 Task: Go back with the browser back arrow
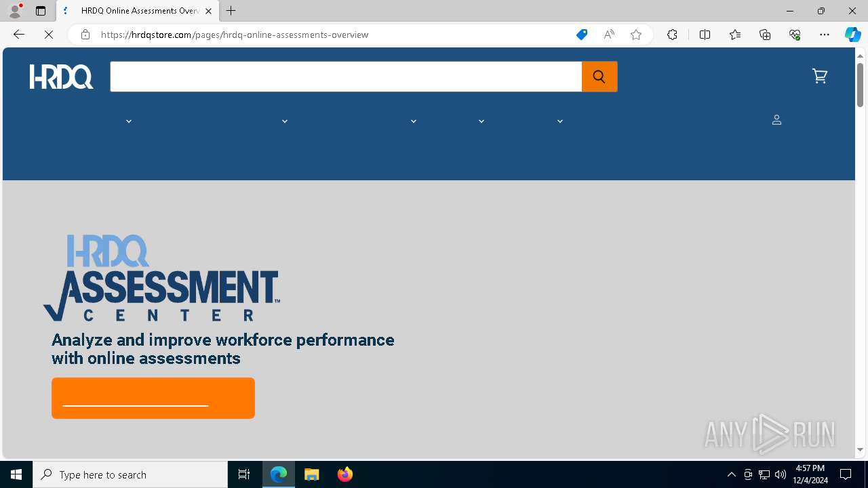coord(19,35)
